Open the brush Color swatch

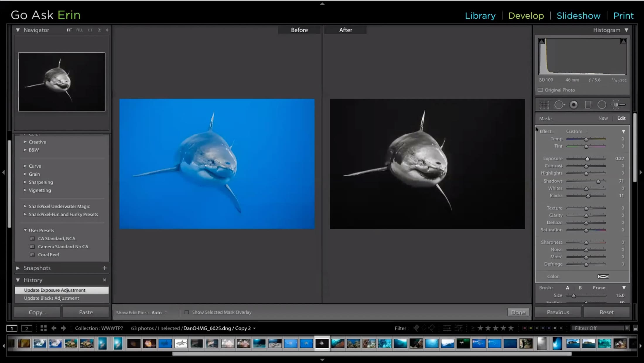603,277
